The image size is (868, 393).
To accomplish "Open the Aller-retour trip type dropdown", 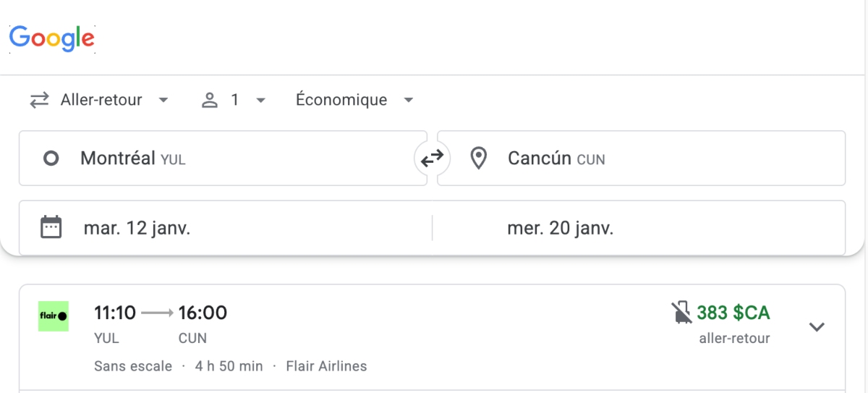I will (x=100, y=100).
